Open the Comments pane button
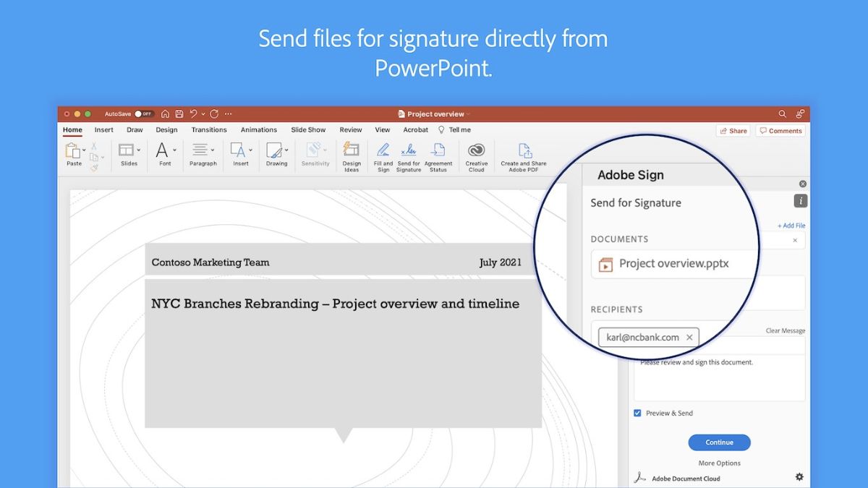The image size is (868, 488). [780, 131]
